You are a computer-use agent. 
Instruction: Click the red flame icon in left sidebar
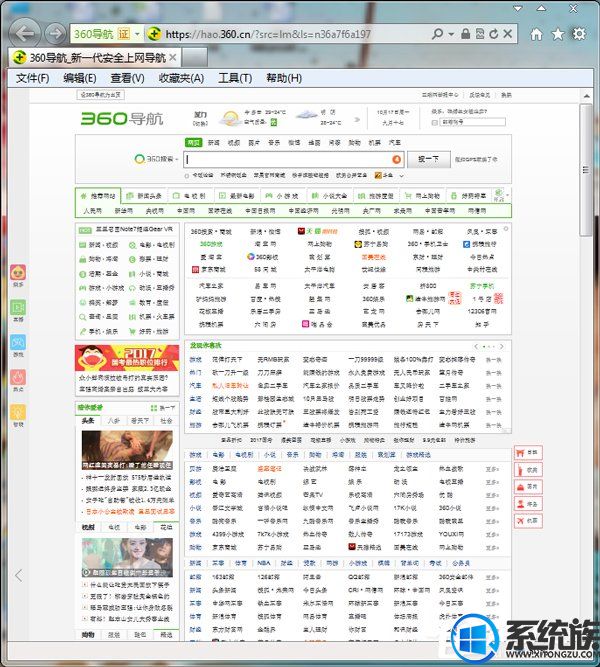[18, 377]
